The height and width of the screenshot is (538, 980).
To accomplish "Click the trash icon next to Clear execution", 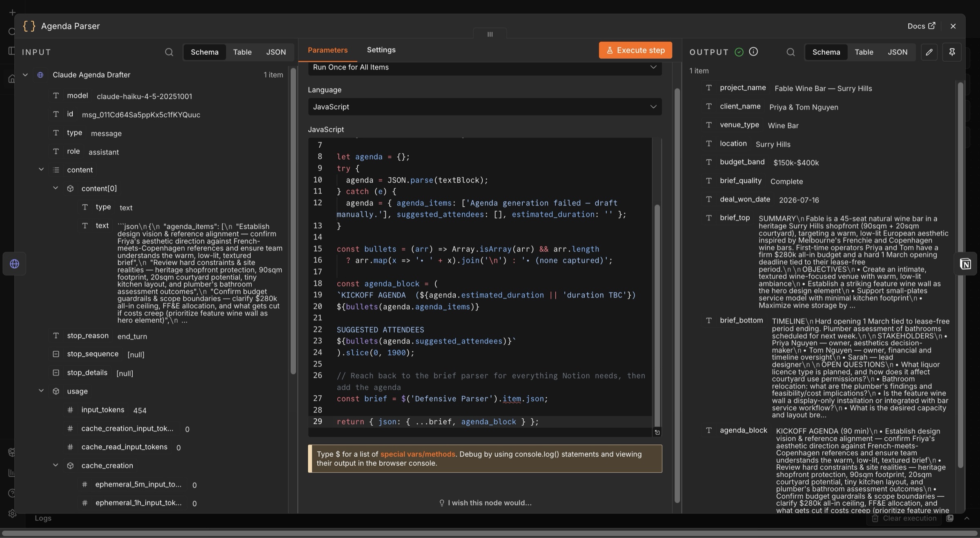I will pyautogui.click(x=875, y=518).
